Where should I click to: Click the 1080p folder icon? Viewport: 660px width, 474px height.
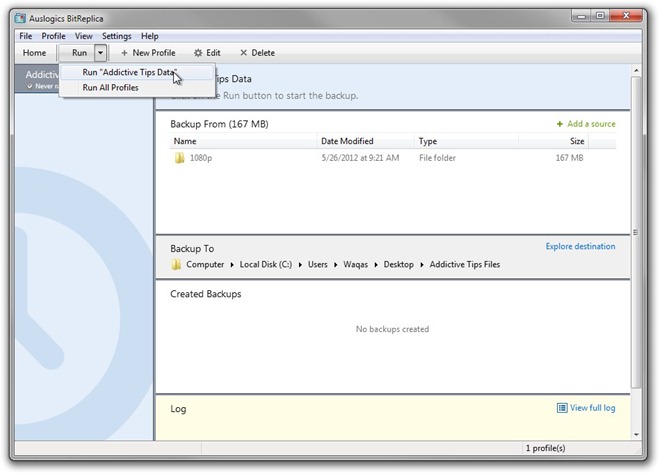179,158
